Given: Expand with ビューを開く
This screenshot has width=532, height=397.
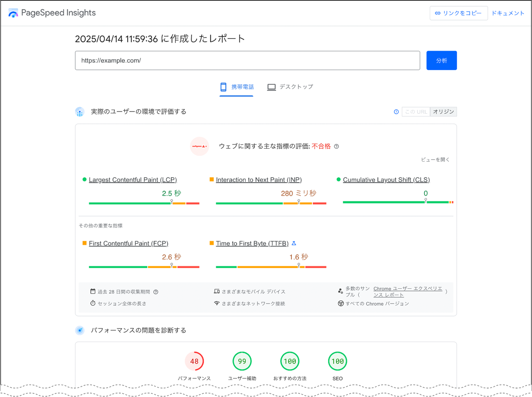Looking at the screenshot, I should tap(435, 159).
